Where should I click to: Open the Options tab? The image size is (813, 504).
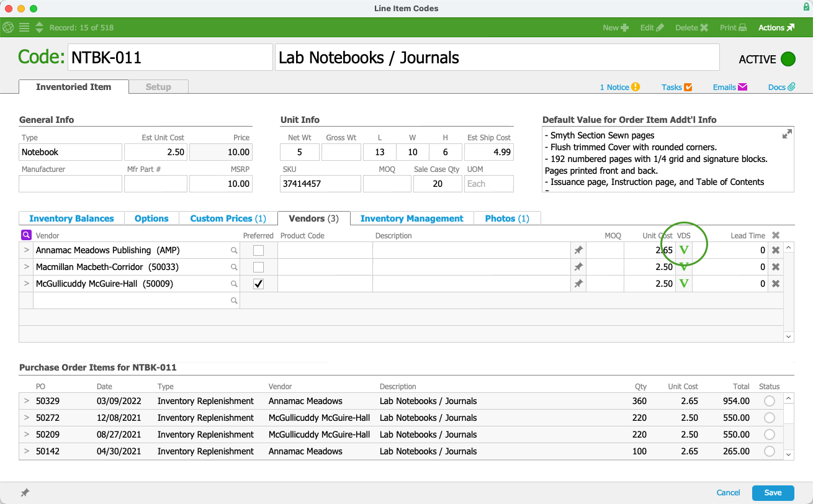(x=151, y=218)
